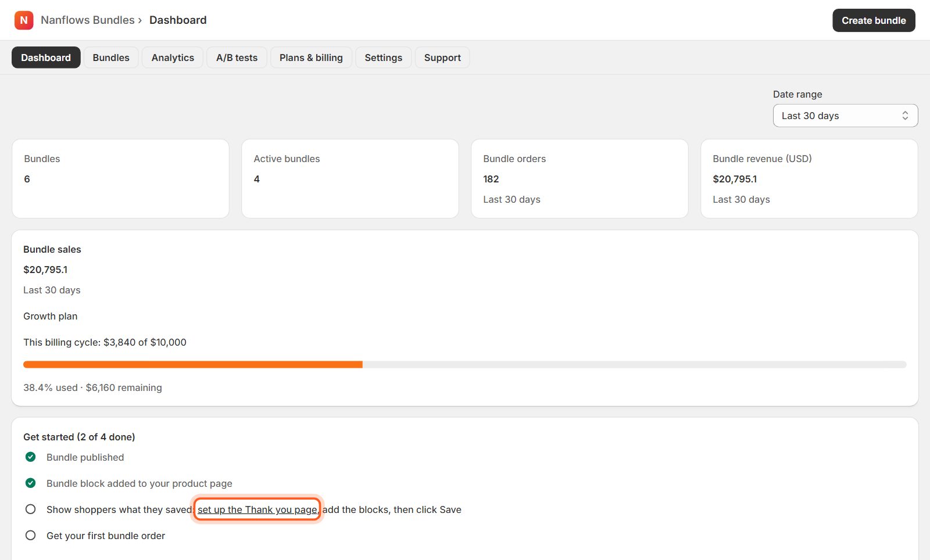Switch to the Bundles tab
Screen dimensions: 930x560
pos(111,58)
